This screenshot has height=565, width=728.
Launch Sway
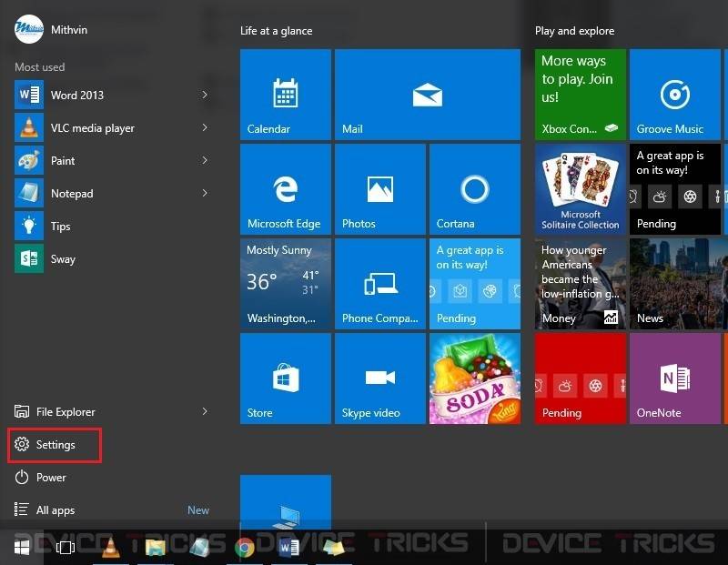62,258
